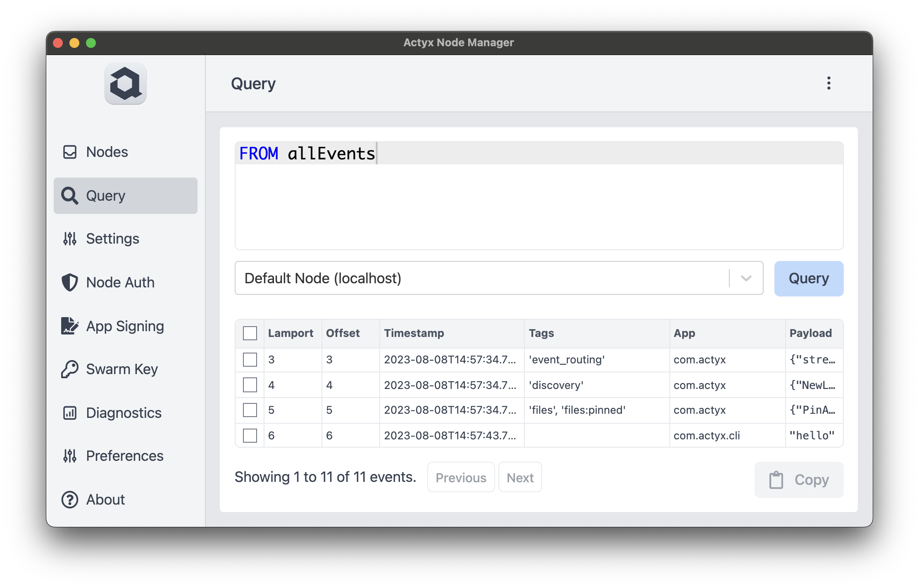919x588 pixels.
Task: Run the query with Query button
Action: [x=808, y=278]
